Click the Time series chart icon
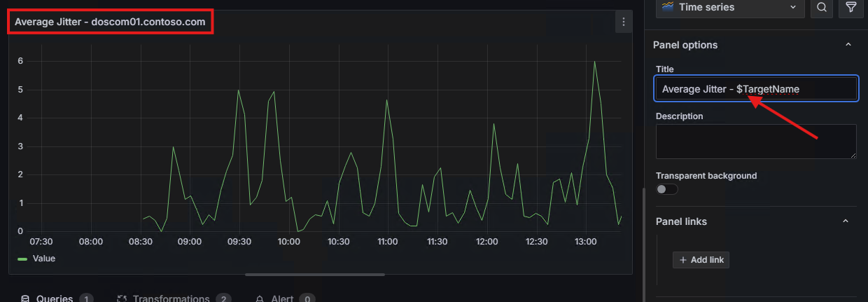This screenshot has width=868, height=302. [x=667, y=7]
